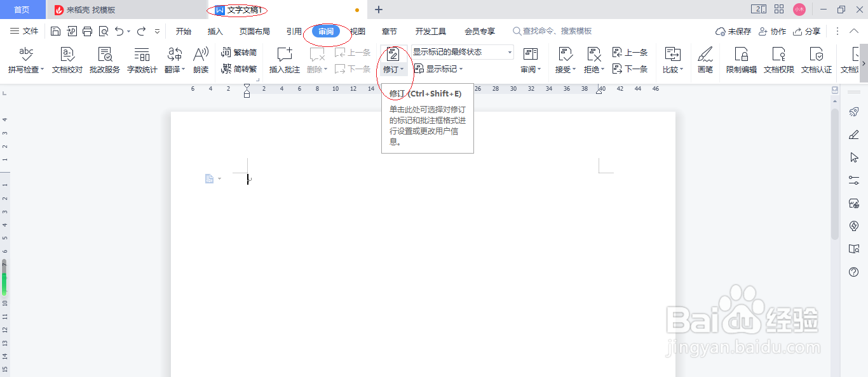868x377 pixels.
Task: Run the spell check tool (拼写检查)
Action: (x=24, y=60)
